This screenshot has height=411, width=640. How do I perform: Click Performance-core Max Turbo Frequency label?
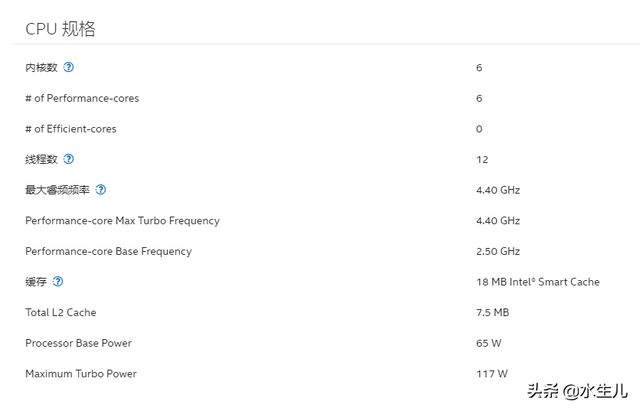coord(122,220)
